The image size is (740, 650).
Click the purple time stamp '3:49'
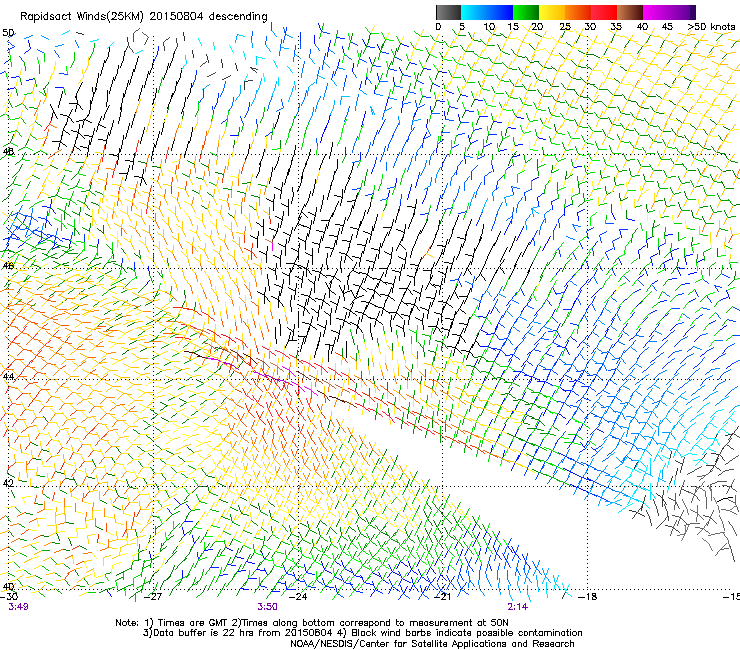[x=18, y=607]
